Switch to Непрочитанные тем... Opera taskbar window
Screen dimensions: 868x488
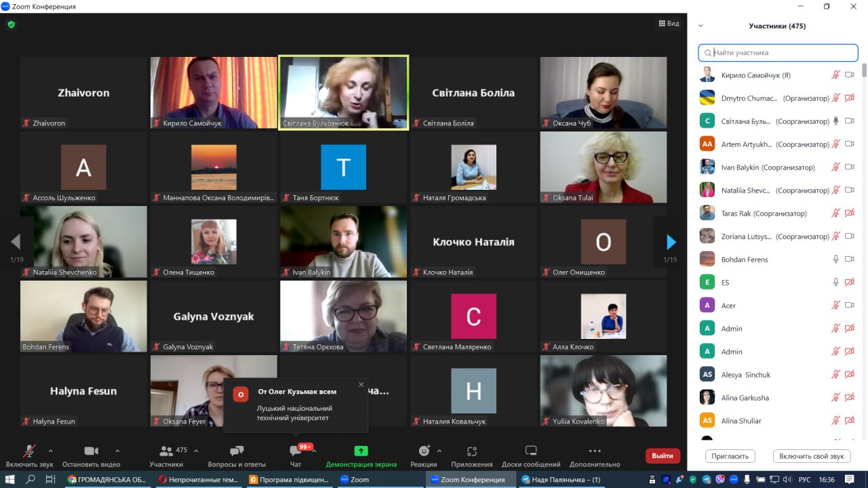point(197,480)
